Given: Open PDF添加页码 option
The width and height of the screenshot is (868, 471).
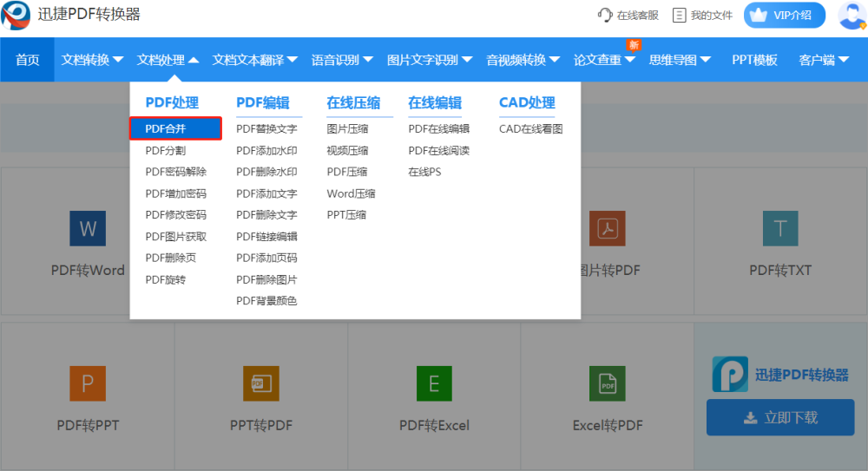Looking at the screenshot, I should click(x=266, y=258).
